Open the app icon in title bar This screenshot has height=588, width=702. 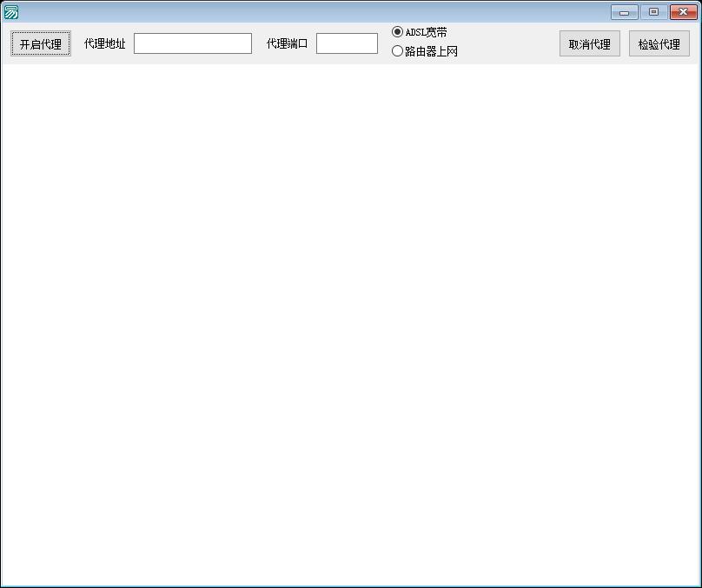[x=10, y=12]
